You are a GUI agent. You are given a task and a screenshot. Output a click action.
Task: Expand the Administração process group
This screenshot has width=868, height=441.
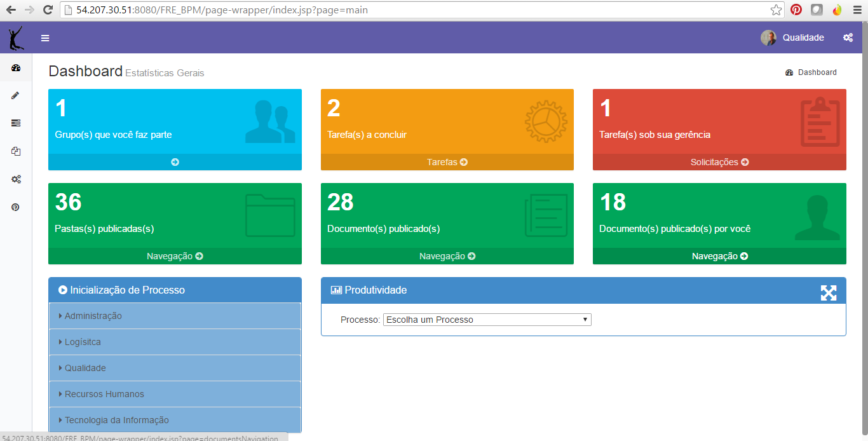175,316
